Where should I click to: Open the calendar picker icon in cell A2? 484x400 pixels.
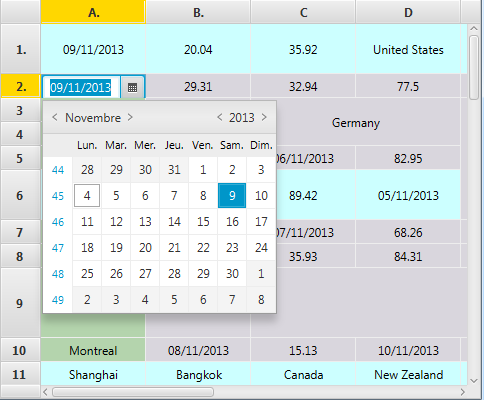point(132,87)
